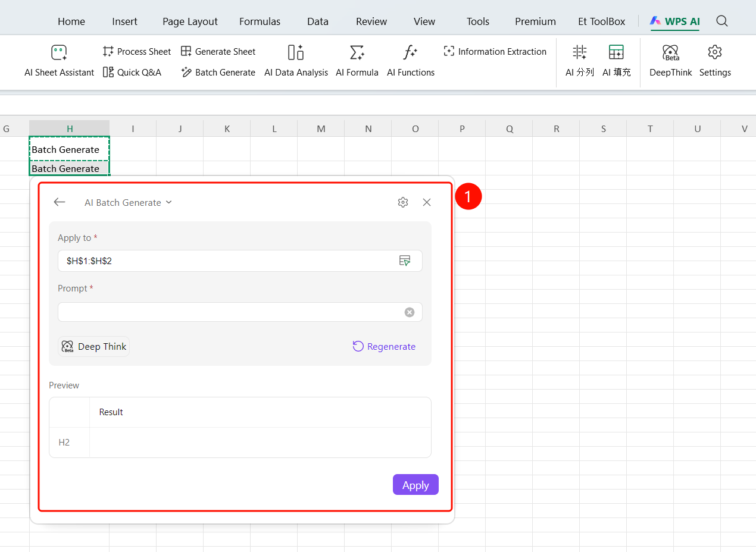Image resolution: width=756 pixels, height=552 pixels.
Task: Open the AI Sheet Assistant tool
Action: 59,61
